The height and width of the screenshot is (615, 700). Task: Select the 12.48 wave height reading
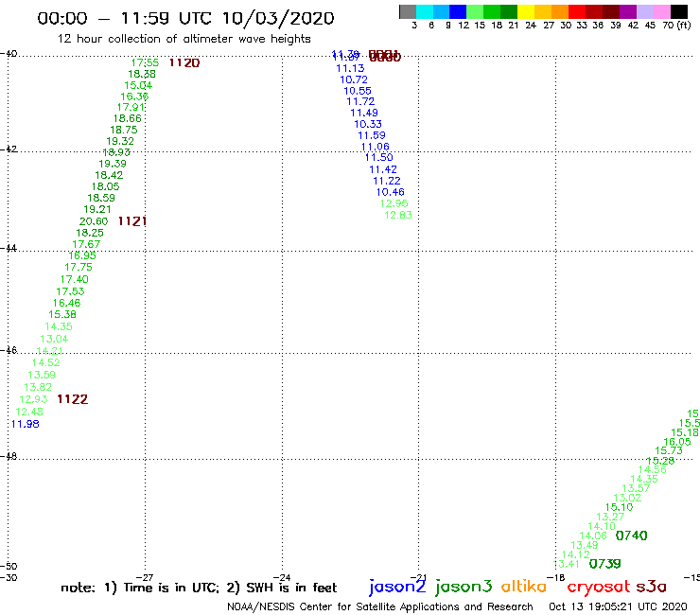[x=29, y=412]
